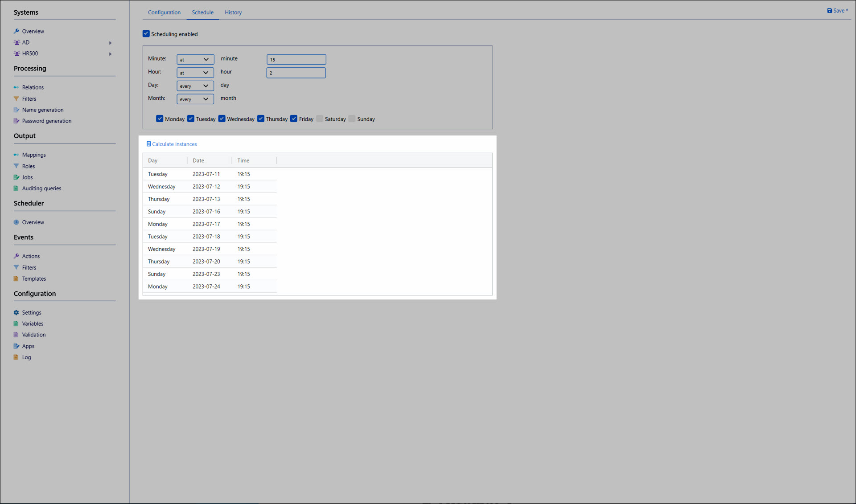Click the Calculate instances link
This screenshot has width=856, height=504.
[174, 144]
